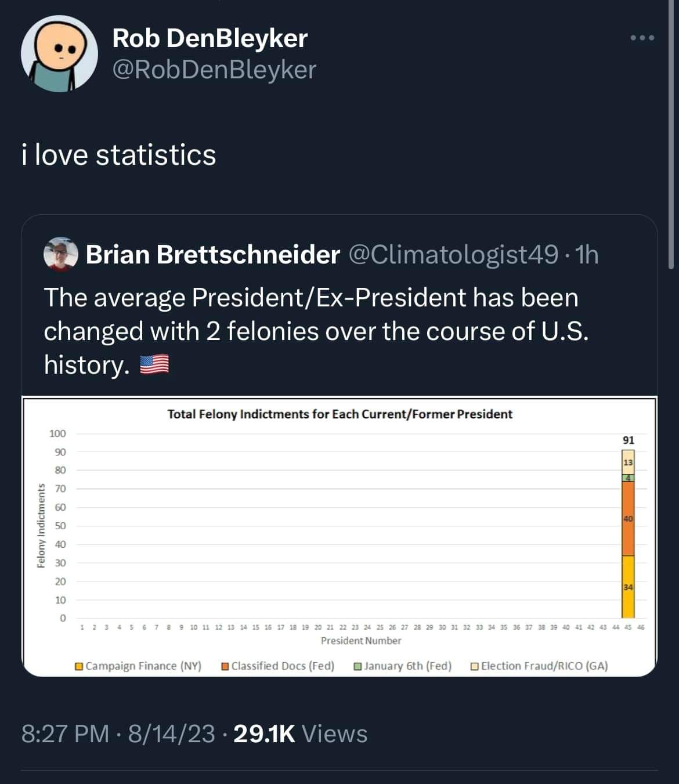
Task: Open the three-dot more options menu
Action: click(642, 38)
